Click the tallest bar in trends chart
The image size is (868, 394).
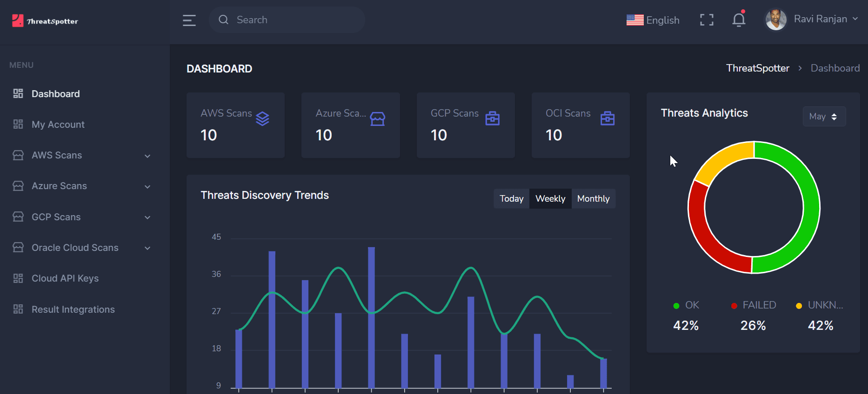click(371, 317)
